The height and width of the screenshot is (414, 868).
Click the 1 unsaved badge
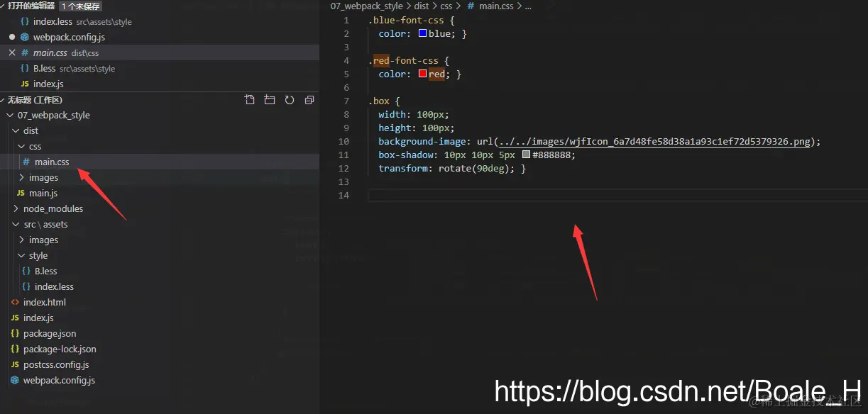80,6
